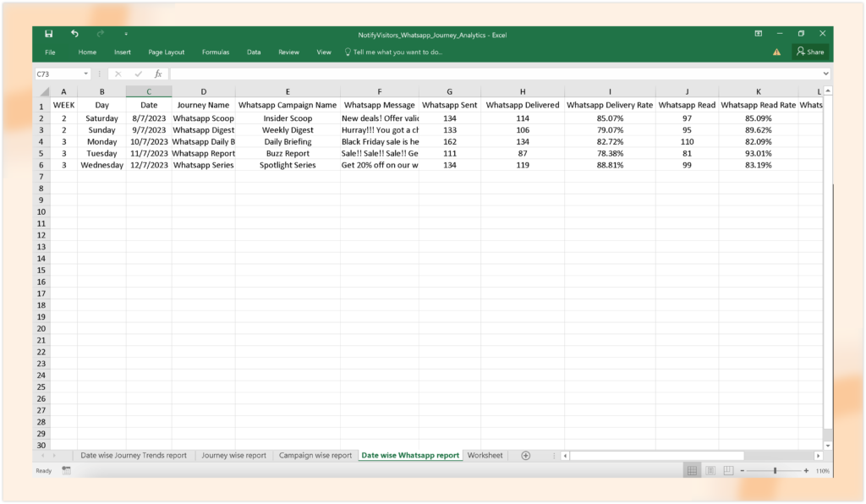This screenshot has height=504, width=866.
Task: Open Journey wise report sheet tab
Action: pyautogui.click(x=234, y=456)
